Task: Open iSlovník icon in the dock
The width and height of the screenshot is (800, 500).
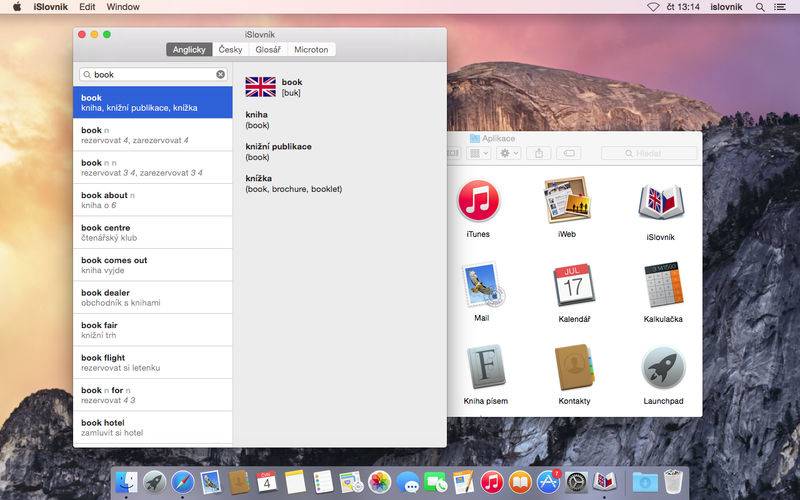Action: 604,482
